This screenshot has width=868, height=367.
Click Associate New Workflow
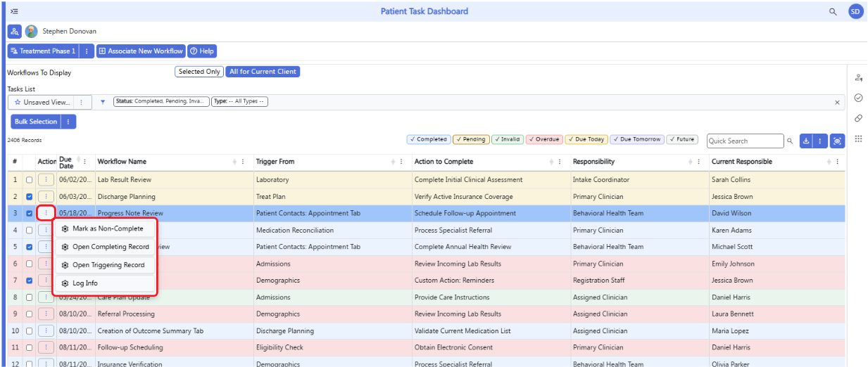140,51
